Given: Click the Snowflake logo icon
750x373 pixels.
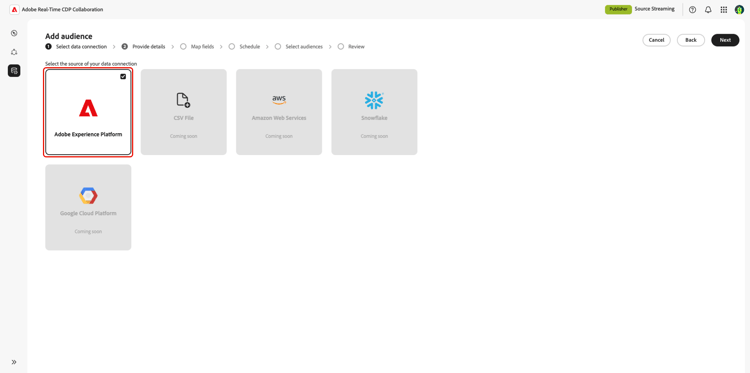Looking at the screenshot, I should 374,100.
